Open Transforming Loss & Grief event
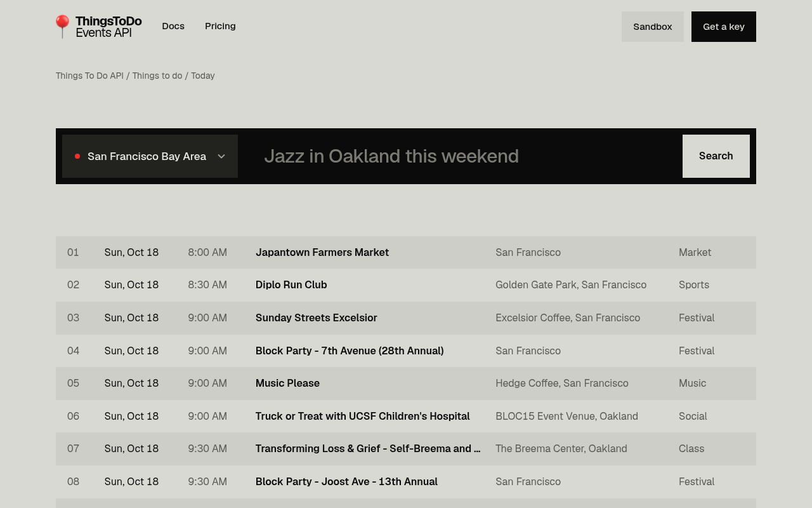 [368, 449]
